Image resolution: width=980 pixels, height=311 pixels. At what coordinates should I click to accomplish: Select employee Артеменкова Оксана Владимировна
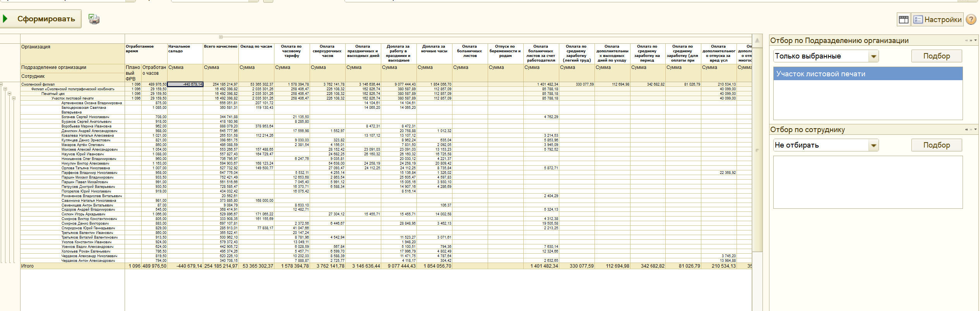tap(92, 103)
